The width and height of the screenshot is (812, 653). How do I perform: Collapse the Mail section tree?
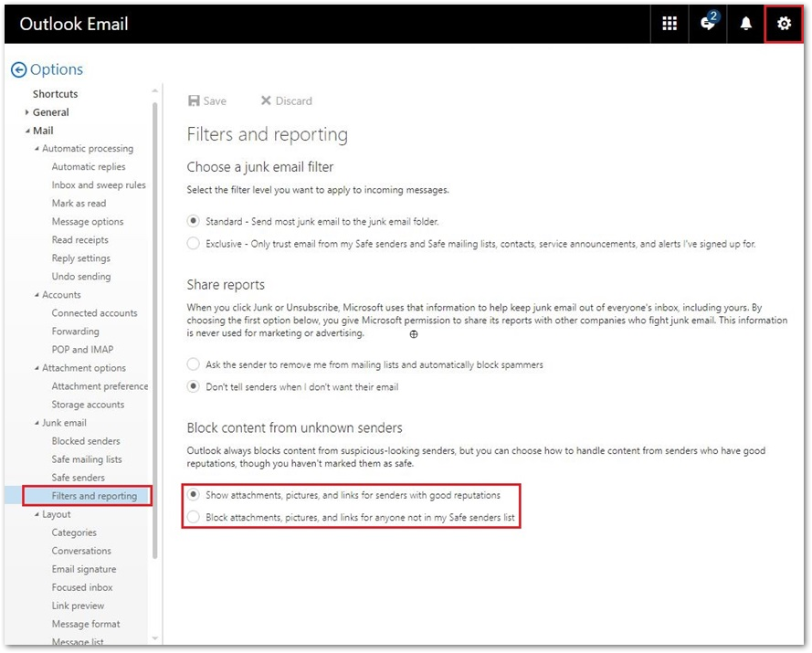tap(27, 131)
